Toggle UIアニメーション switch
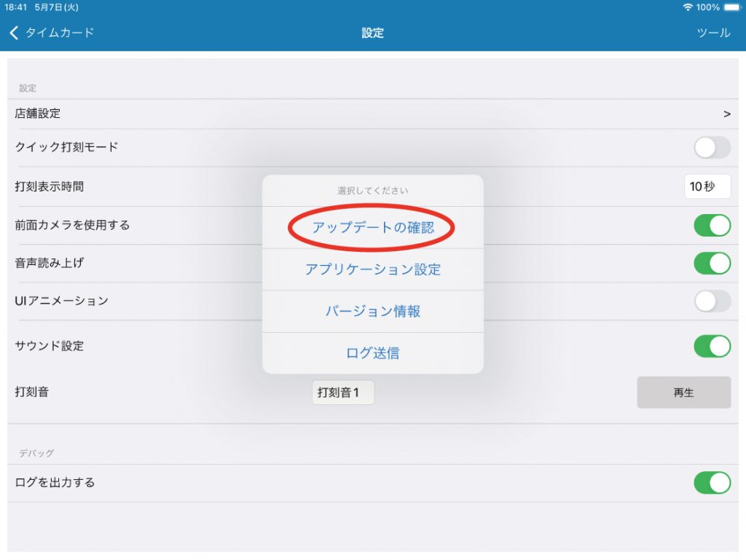The width and height of the screenshot is (746, 560). pyautogui.click(x=712, y=301)
